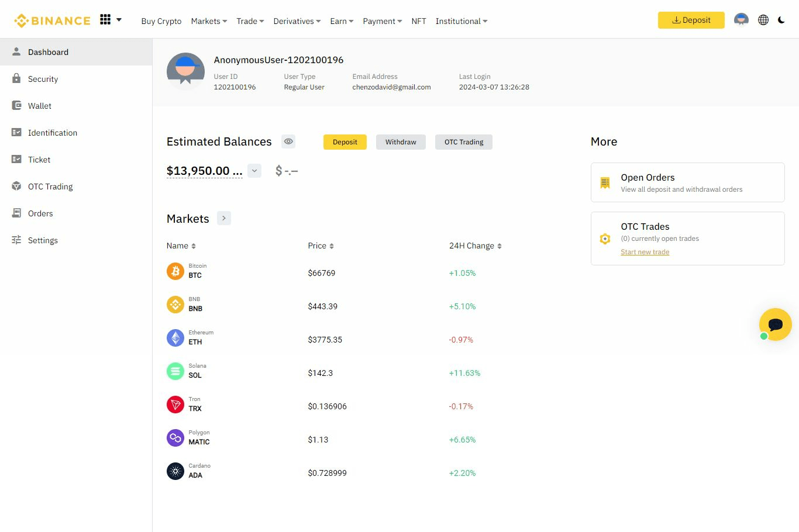This screenshot has height=532, width=799.
Task: Sort markets by 24H Change
Action: [475, 246]
